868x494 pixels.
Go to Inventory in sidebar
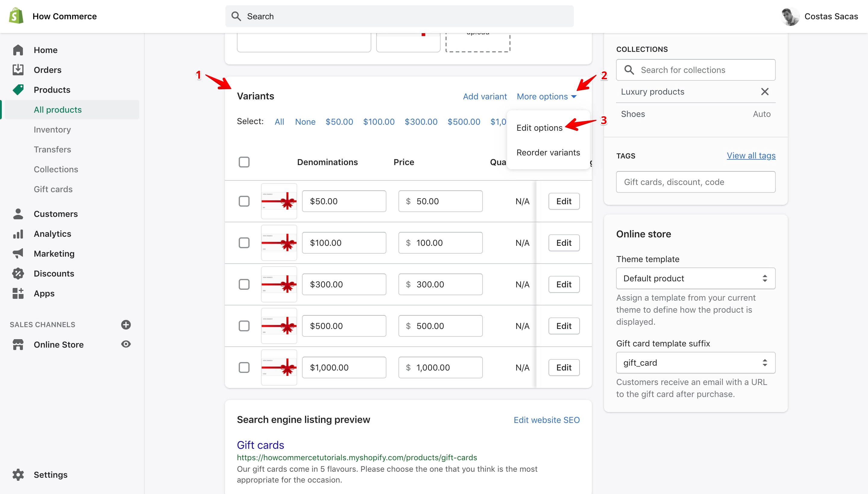pos(52,130)
